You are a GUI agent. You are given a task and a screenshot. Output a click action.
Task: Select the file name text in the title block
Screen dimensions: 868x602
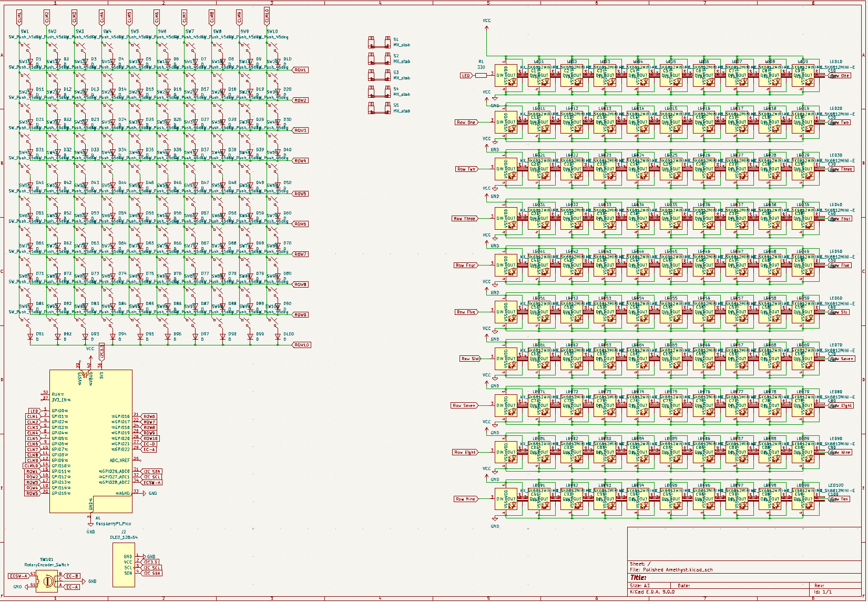pos(671,569)
